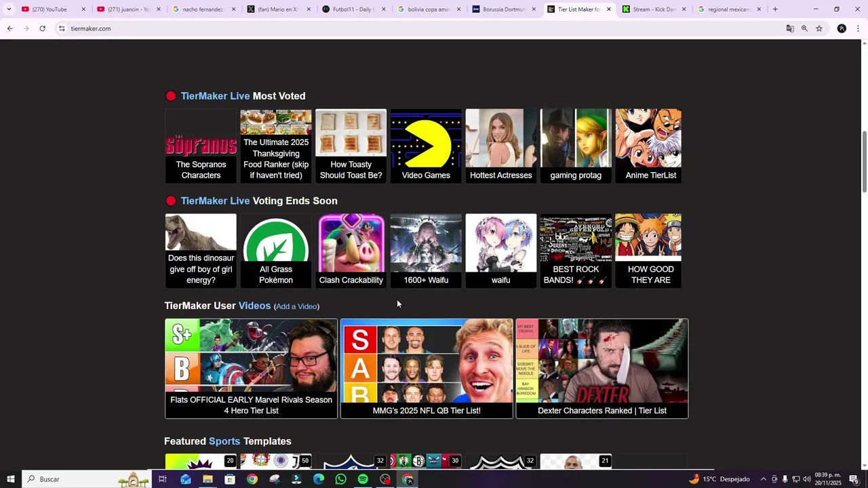Open the 1600+ Waifu template

coord(426,251)
